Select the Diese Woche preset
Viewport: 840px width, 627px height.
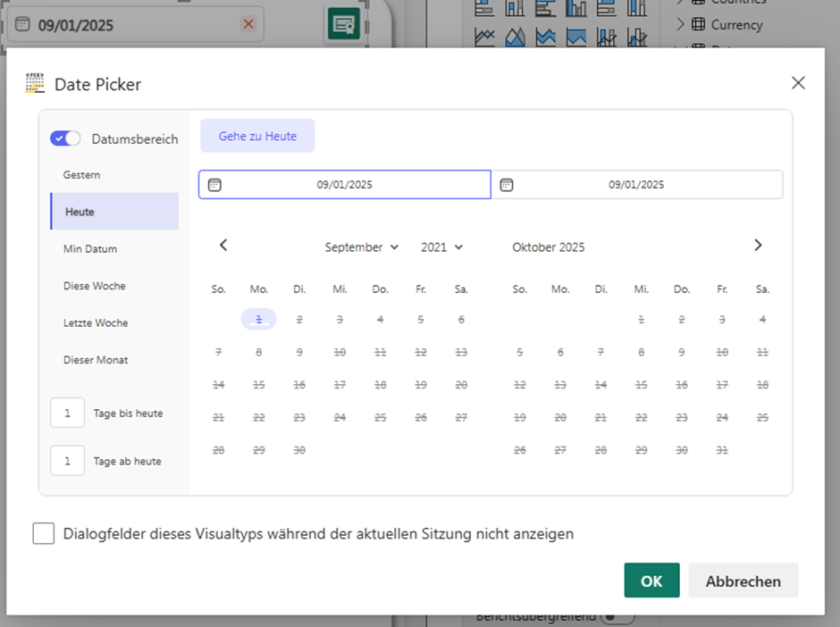114,286
